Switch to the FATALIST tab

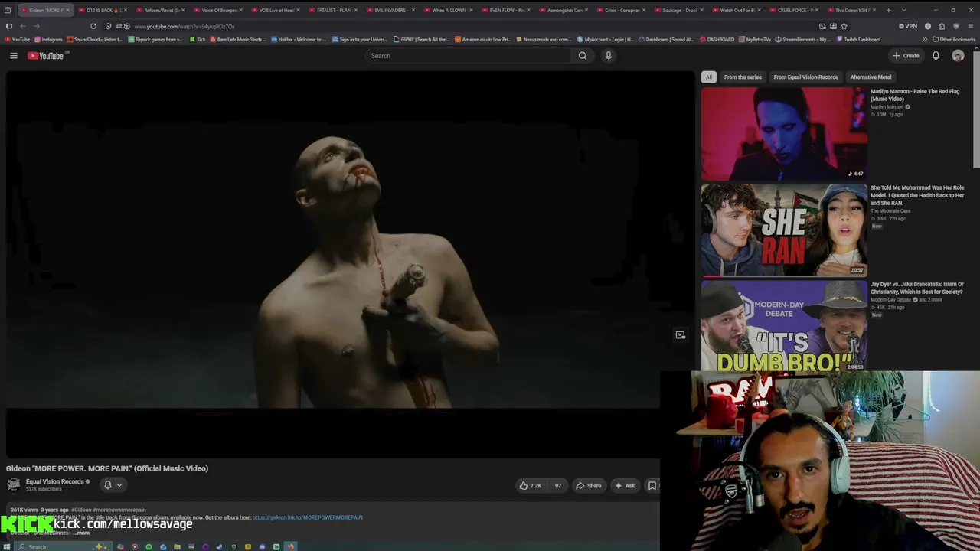(332, 10)
